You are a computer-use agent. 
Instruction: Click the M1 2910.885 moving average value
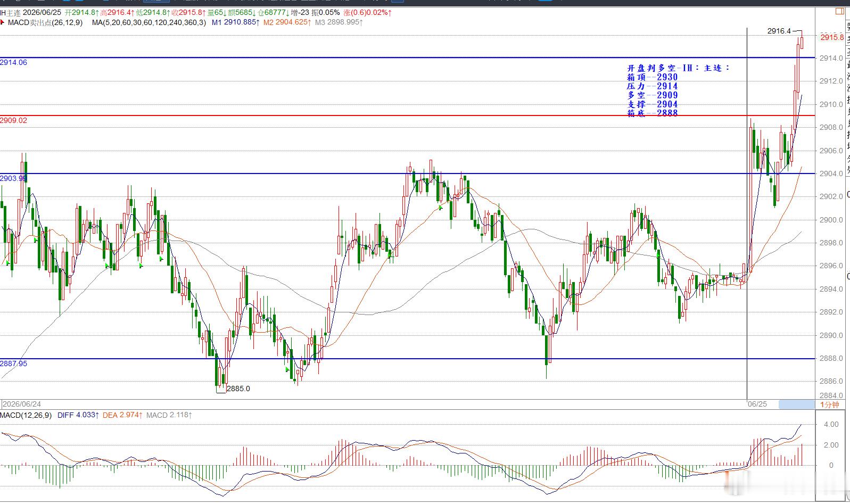point(235,22)
